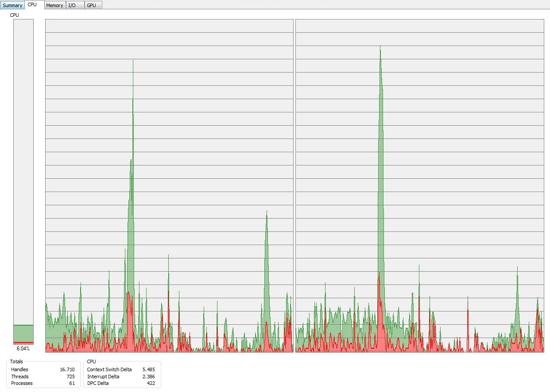Click the Threads value 725
This screenshot has height=392, width=550.
click(x=70, y=377)
